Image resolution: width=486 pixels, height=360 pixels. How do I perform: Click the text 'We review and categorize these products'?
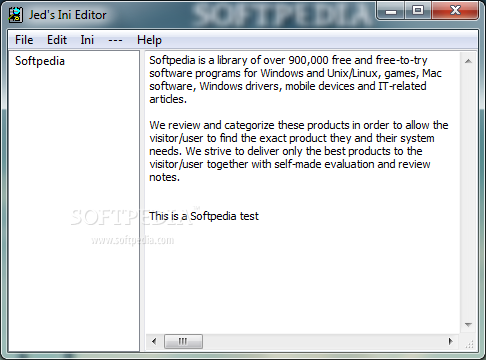[249, 125]
